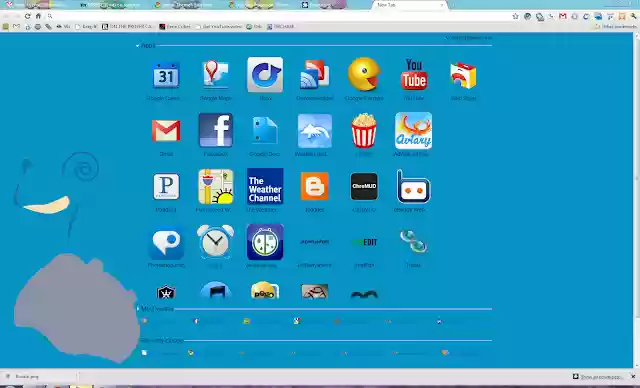Launch the Facebook app
This screenshot has height=388, width=640.
click(216, 130)
